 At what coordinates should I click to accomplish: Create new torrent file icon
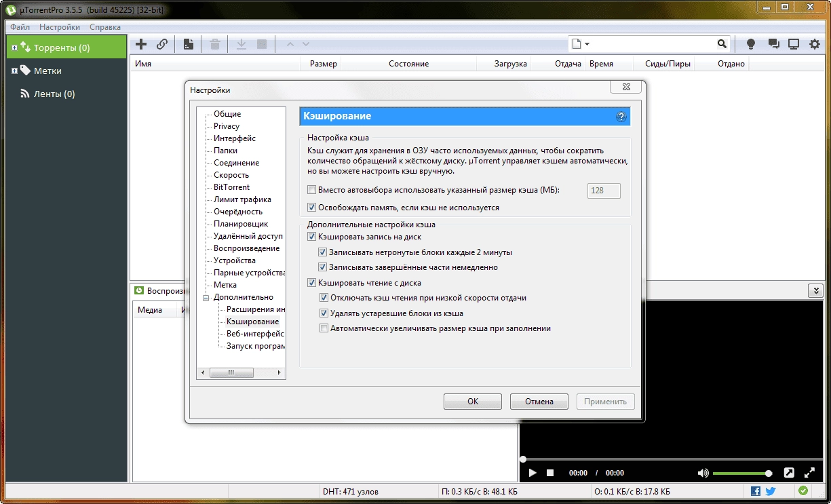point(189,44)
